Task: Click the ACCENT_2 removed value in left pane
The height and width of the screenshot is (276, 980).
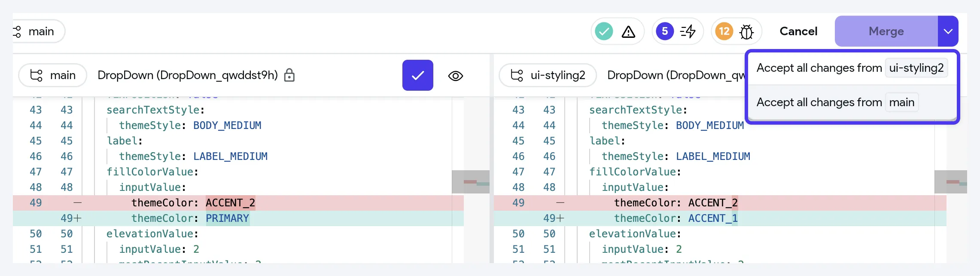Action: click(231, 203)
